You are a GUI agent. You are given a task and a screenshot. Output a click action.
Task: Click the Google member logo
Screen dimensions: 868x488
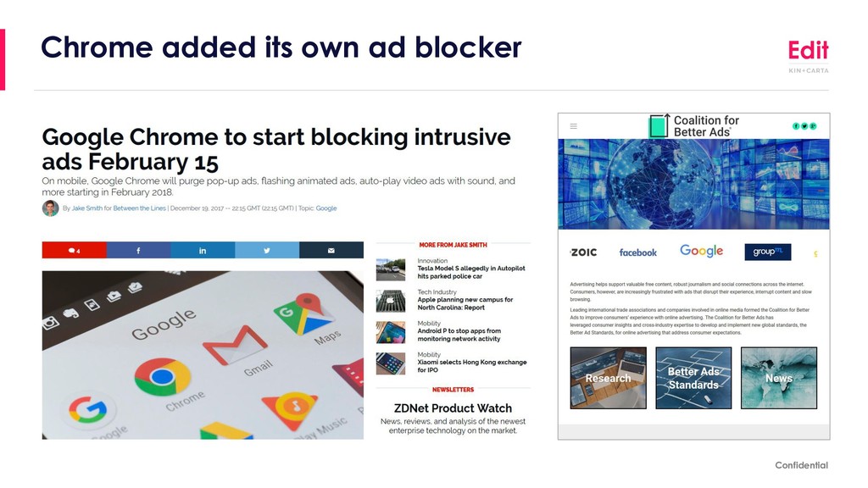tap(701, 251)
